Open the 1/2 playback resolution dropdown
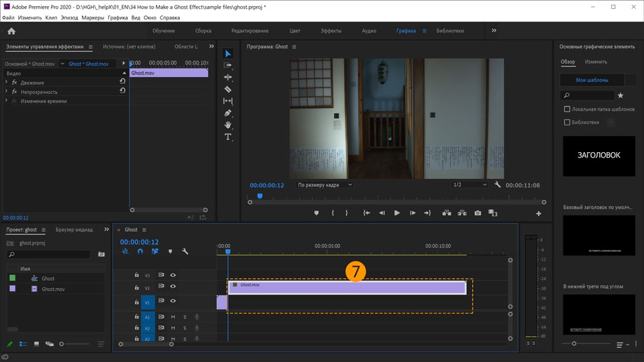Screen dimensions: 644x362 pos(470,185)
